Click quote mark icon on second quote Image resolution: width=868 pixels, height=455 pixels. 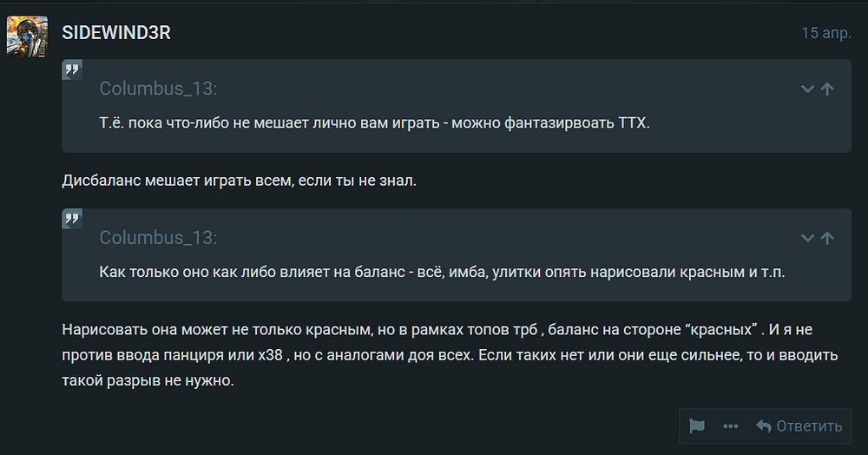coord(73,219)
